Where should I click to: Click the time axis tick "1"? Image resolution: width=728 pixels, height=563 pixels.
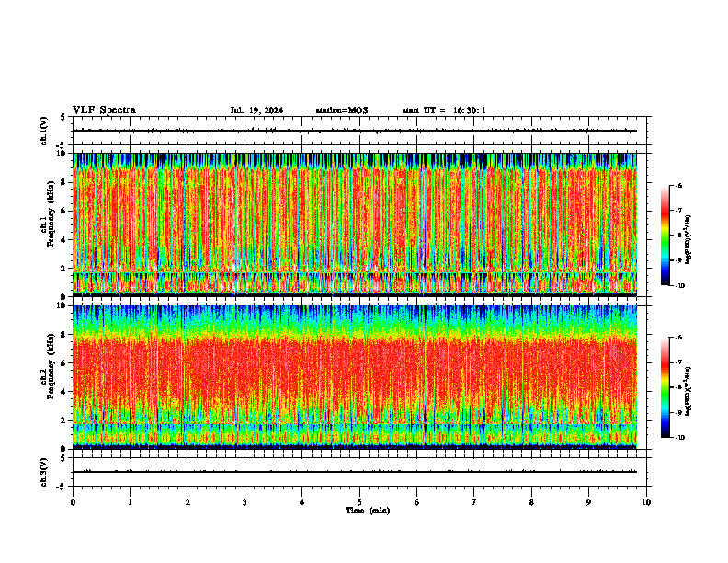[x=130, y=502]
